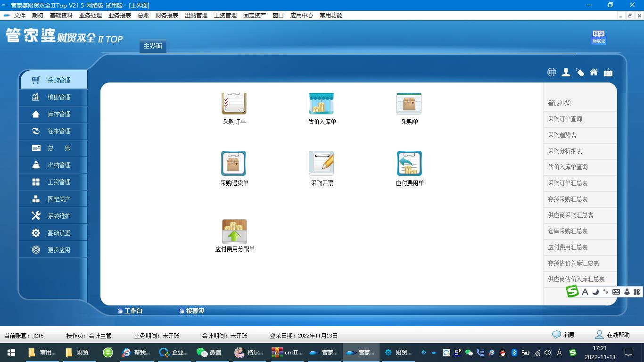The image size is (644, 362).
Task: Open the notification center icon
Action: (x=628, y=352)
